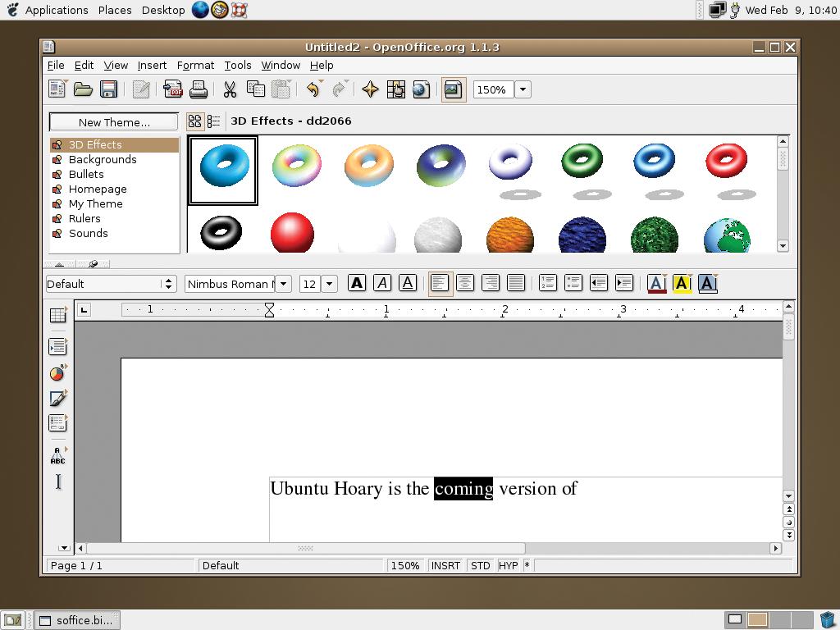This screenshot has height=630, width=840.
Task: Open the zoom percentage dropdown arrow
Action: point(523,89)
